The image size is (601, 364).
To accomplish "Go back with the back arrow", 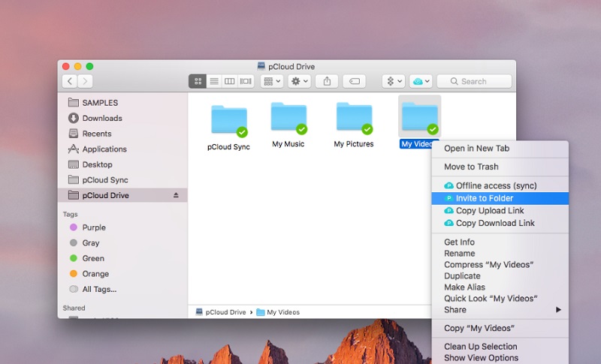I will tap(70, 81).
